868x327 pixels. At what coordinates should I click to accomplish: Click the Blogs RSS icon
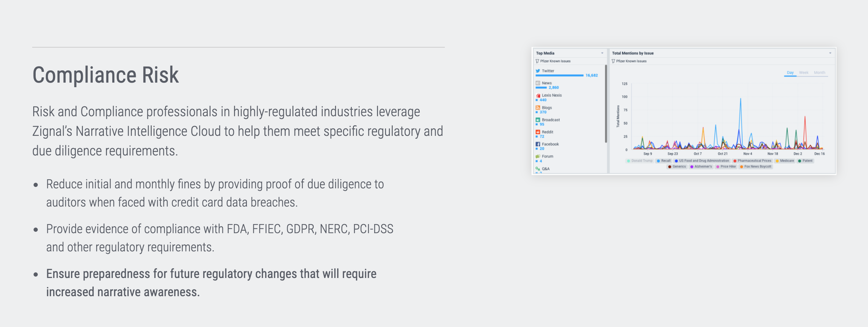click(538, 107)
